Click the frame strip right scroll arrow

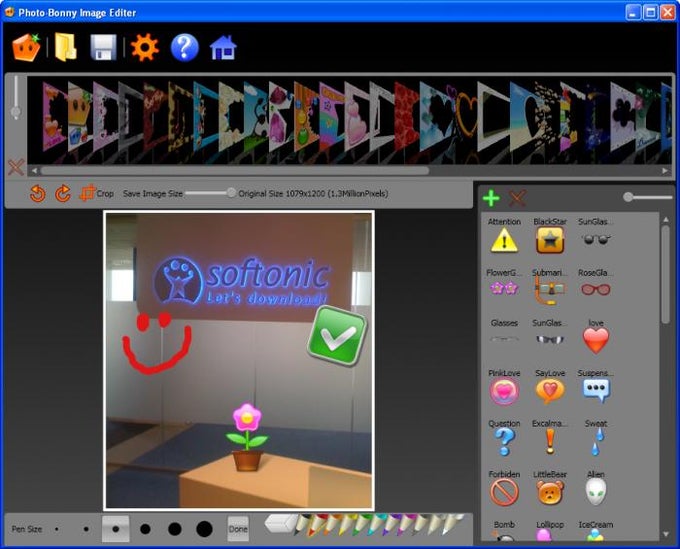pos(665,171)
